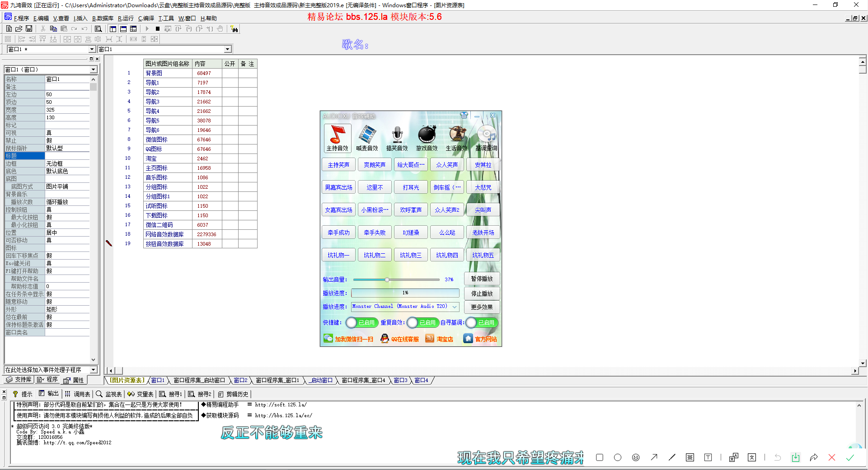Click the 欢呼掌声 sound button
Screen dimensions: 868x470
click(x=411, y=210)
